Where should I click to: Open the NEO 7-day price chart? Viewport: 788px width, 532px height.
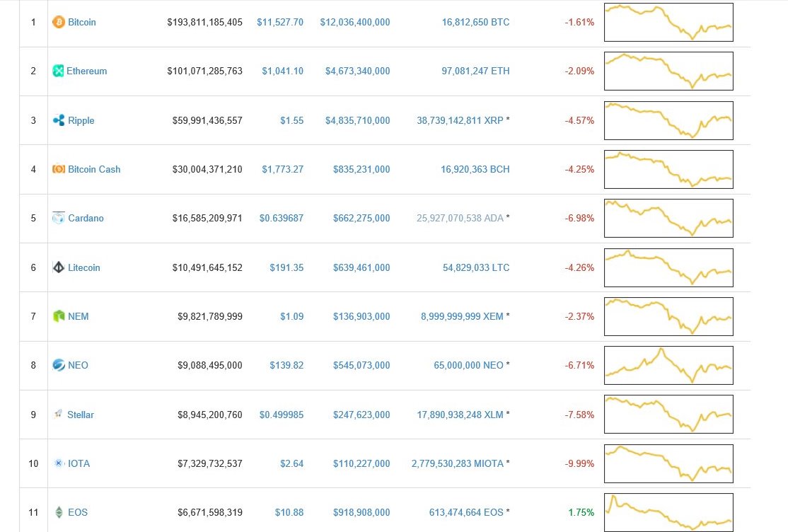(x=668, y=365)
